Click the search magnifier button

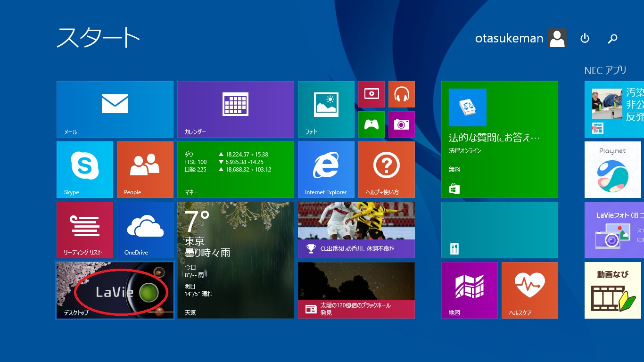point(612,38)
